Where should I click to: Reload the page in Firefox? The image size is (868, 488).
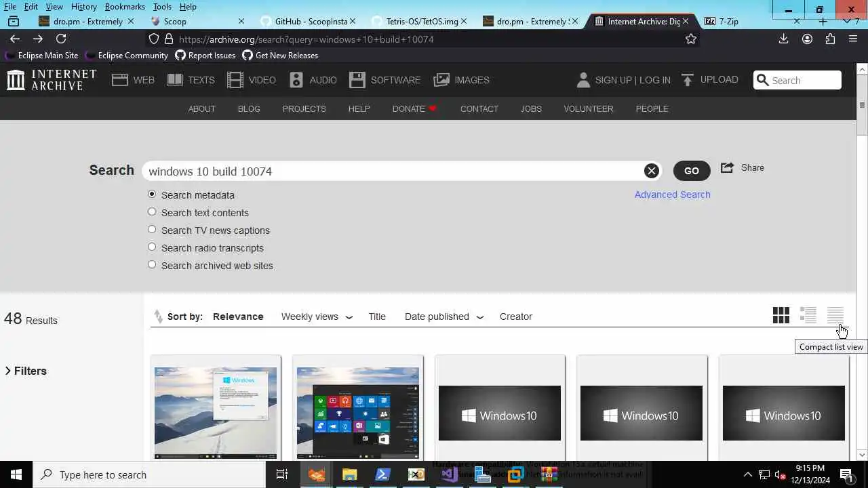coord(61,39)
